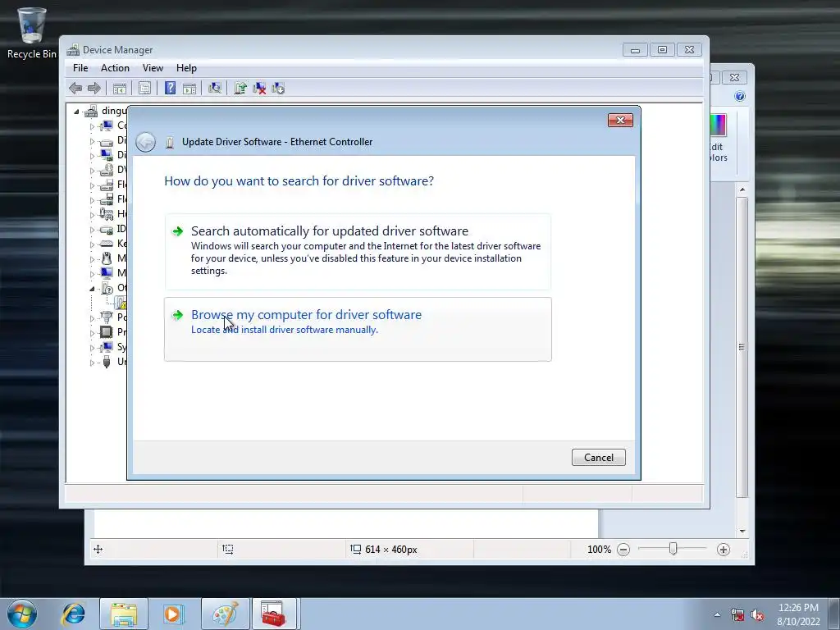Expand the Human Interface Devices node
This screenshot has width=840, height=630.
point(92,215)
